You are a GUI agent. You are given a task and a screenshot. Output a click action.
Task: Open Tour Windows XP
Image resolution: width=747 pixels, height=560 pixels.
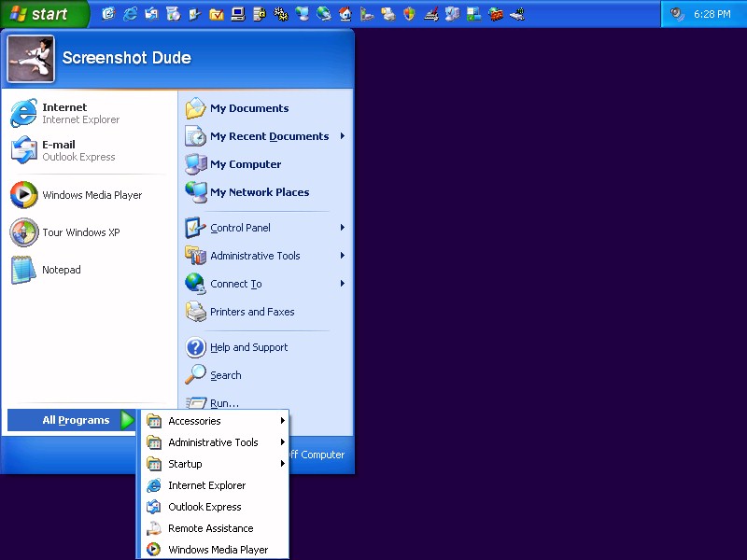pyautogui.click(x=80, y=232)
